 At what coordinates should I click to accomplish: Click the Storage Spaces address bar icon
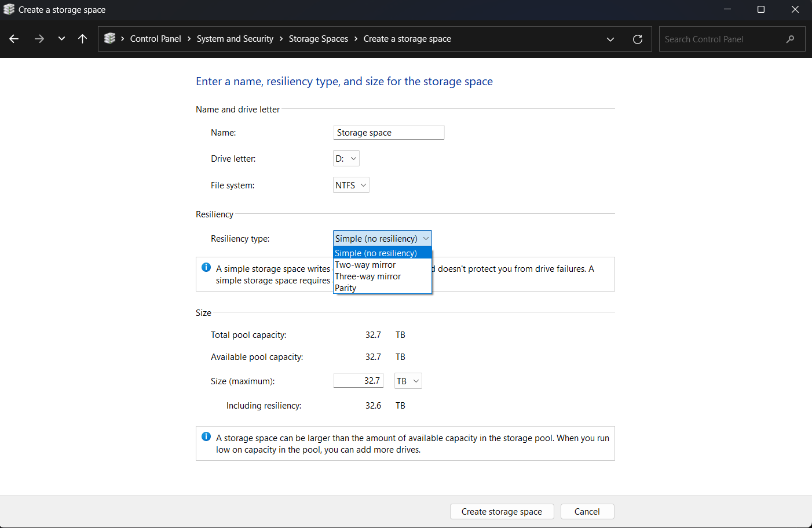(x=109, y=39)
